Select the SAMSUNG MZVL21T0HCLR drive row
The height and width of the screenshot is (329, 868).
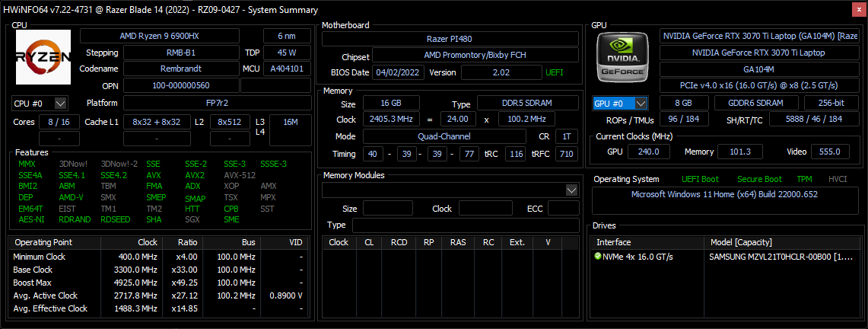point(725,257)
